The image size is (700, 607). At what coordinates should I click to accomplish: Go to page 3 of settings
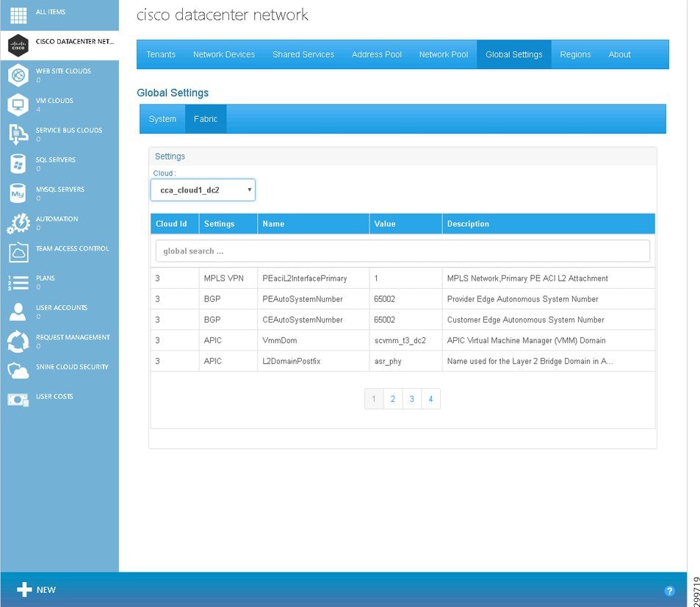(411, 399)
